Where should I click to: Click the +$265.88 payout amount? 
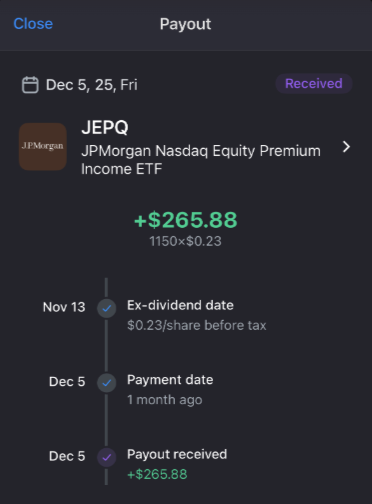pyautogui.click(x=186, y=220)
